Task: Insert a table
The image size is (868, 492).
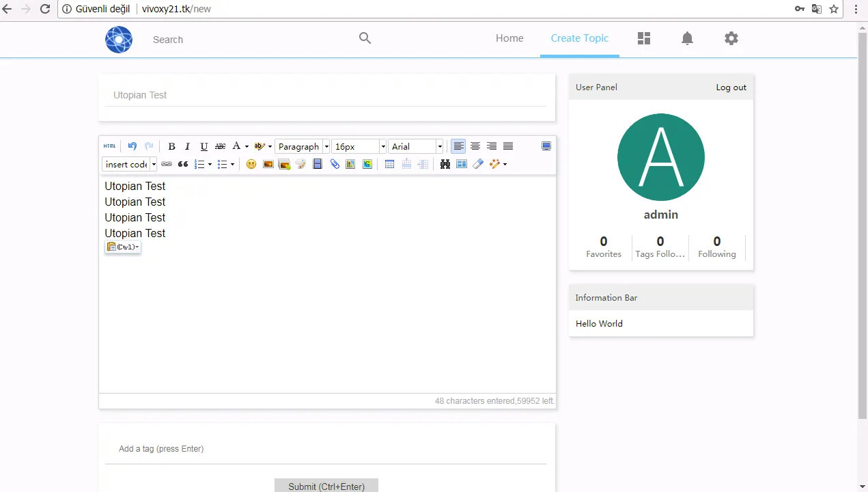Action: click(x=389, y=164)
